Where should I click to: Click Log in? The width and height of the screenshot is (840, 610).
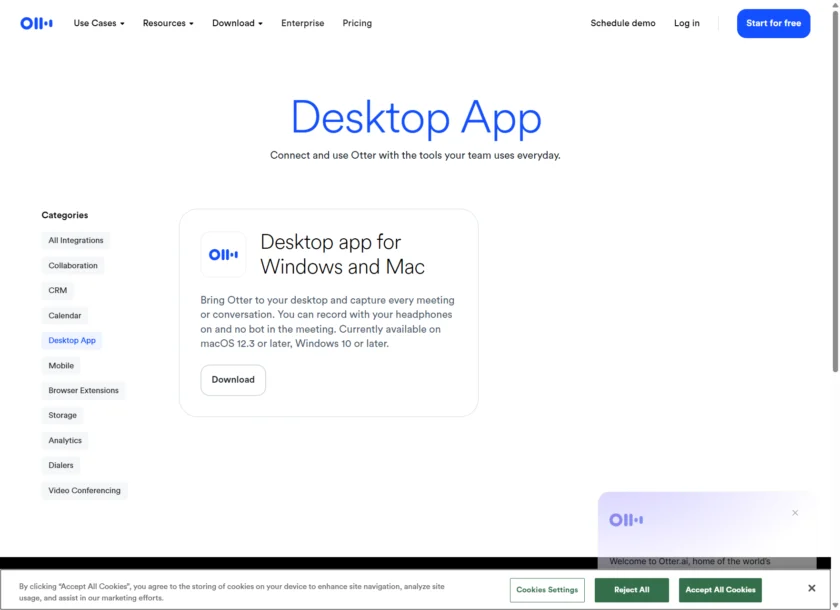coord(686,23)
